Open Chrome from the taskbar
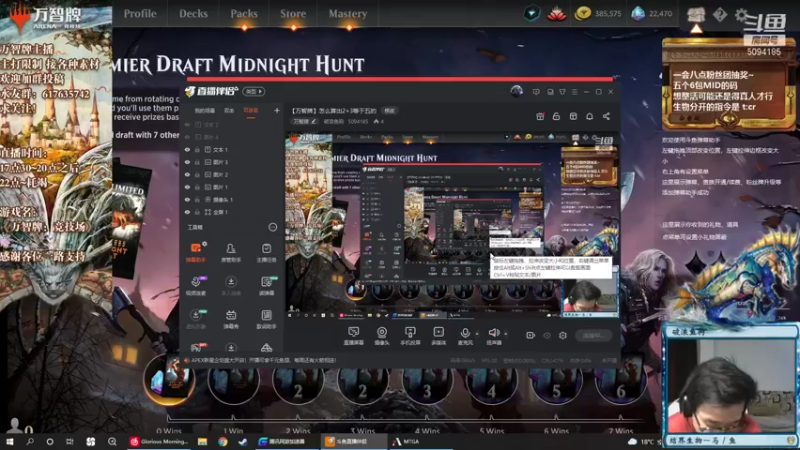 [222, 441]
